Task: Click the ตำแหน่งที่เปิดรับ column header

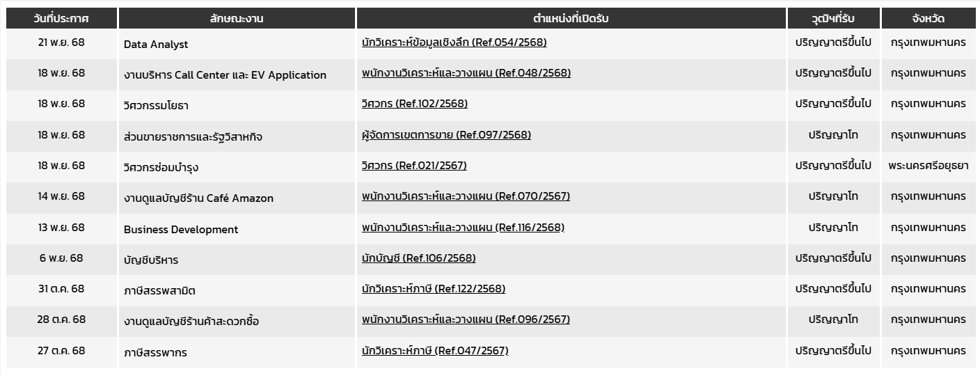Action: point(571,18)
